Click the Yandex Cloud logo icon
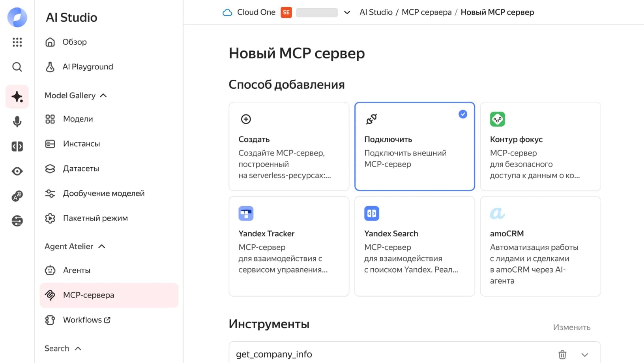 tap(17, 17)
